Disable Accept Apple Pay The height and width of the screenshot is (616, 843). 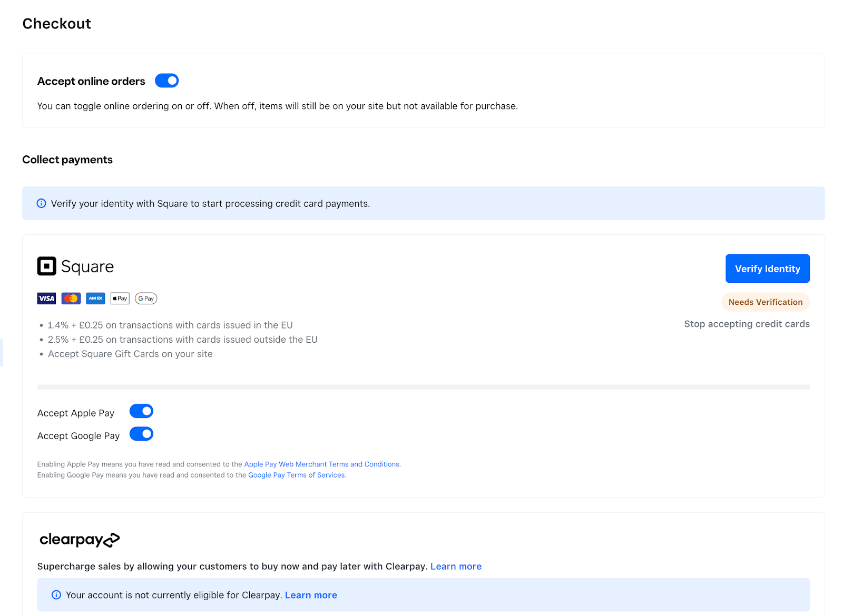coord(141,411)
